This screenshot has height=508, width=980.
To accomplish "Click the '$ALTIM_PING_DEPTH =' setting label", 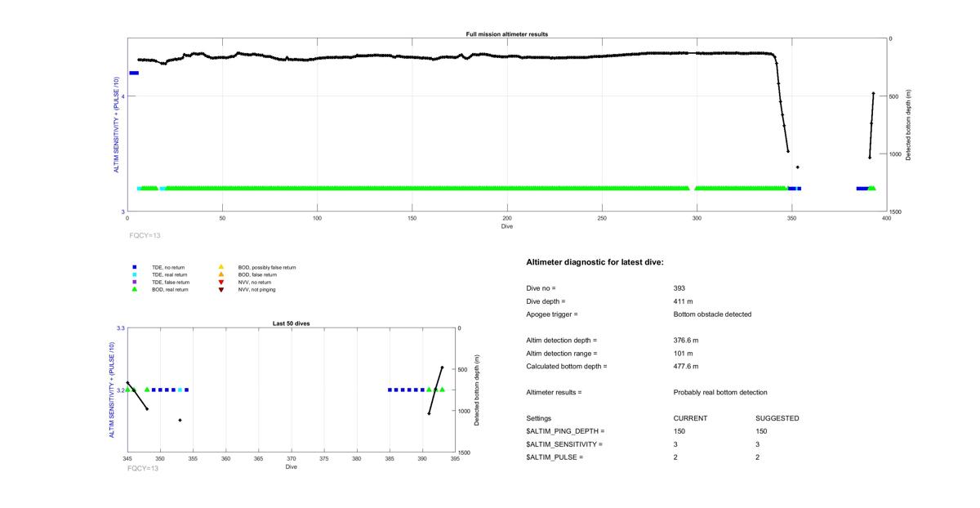I will coord(566,431).
